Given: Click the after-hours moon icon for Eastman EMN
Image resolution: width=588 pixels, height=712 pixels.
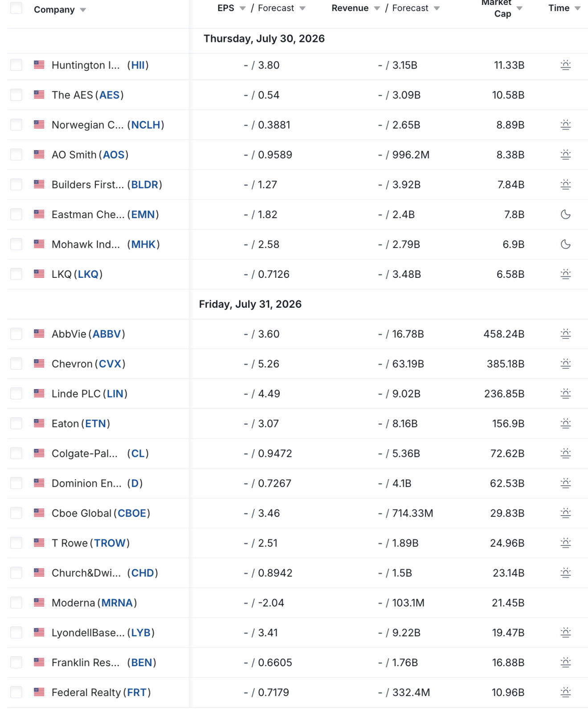Looking at the screenshot, I should coord(565,214).
